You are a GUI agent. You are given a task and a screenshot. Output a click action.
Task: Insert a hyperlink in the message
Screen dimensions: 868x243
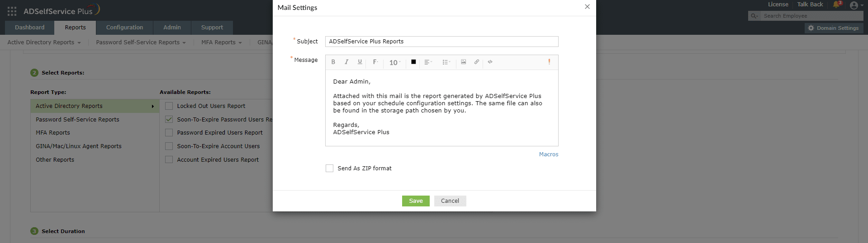click(476, 62)
